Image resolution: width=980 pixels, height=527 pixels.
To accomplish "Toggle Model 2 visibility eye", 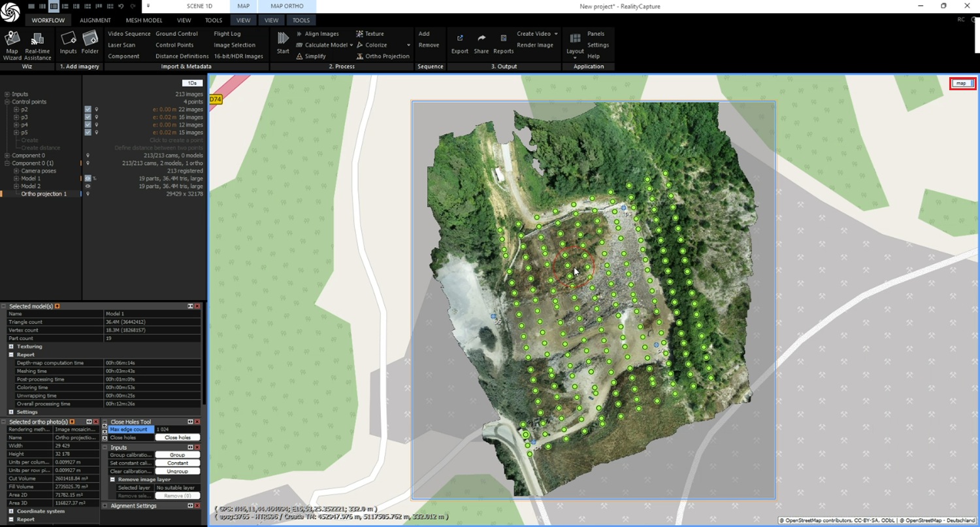I will coord(88,186).
